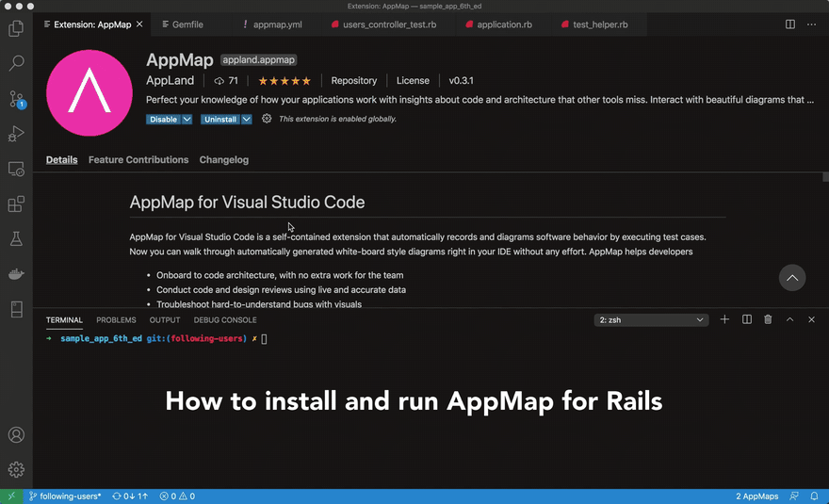The height and width of the screenshot is (504, 829).
Task: Split the terminal panel
Action: (x=746, y=319)
